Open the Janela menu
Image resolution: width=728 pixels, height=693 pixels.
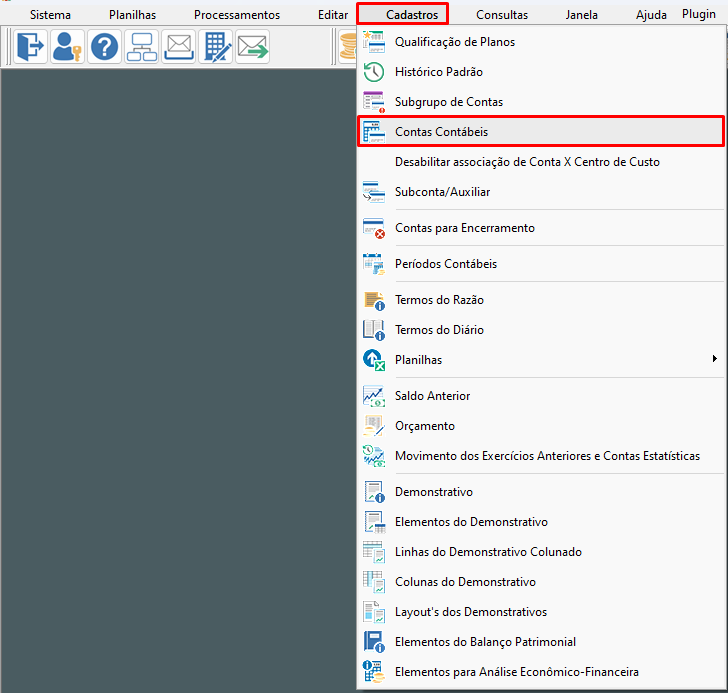point(581,15)
